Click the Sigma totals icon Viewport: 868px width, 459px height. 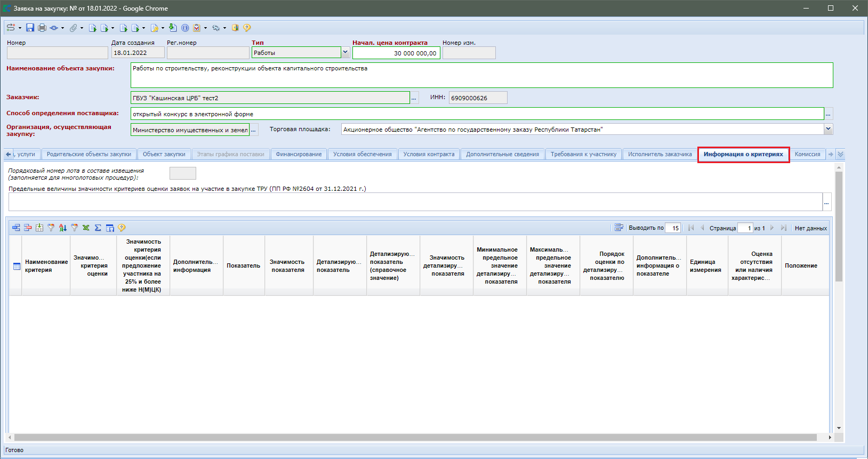click(98, 228)
